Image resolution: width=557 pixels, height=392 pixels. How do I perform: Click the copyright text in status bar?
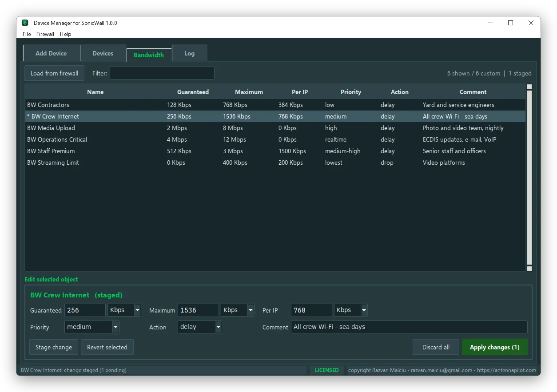pyautogui.click(x=442, y=370)
